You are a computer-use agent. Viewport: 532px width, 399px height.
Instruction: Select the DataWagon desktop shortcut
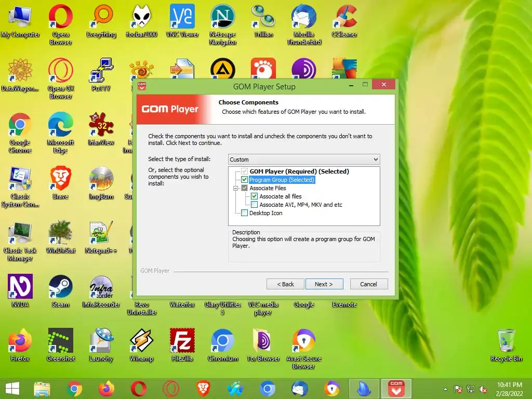tap(20, 75)
